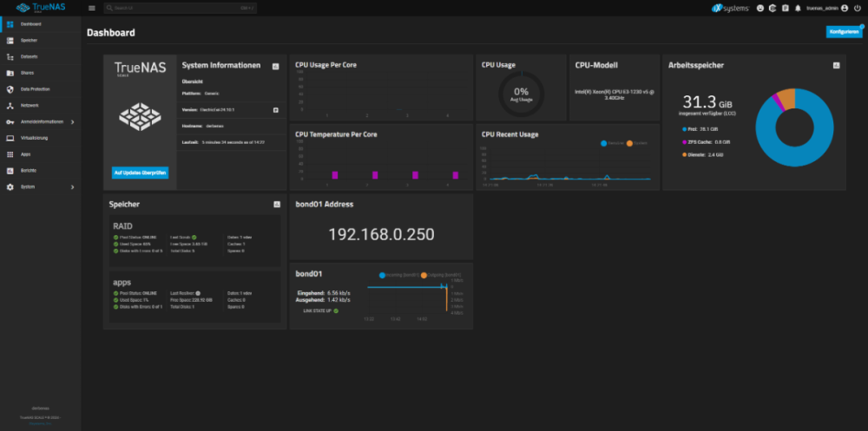Screen dimensions: 868x431
Task: Open truenas_admin user account menu
Action: (826, 8)
